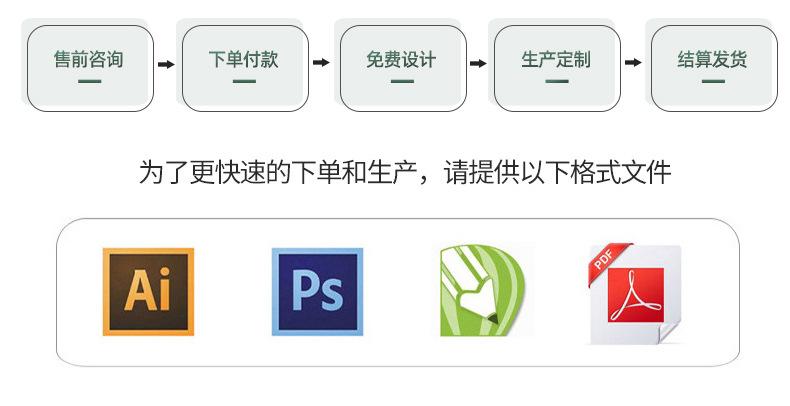Screen dimensions: 790x406
Task: Click the green dash under 生产定制
Action: pos(557,81)
